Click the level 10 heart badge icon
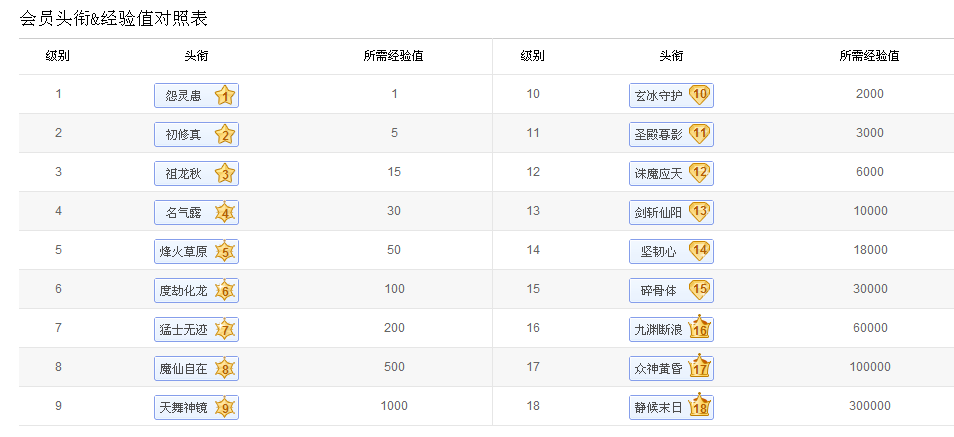The image size is (954, 437). click(x=699, y=95)
